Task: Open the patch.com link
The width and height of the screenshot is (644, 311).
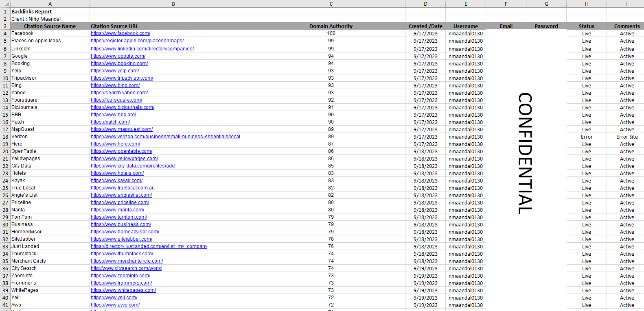Action: (110, 122)
